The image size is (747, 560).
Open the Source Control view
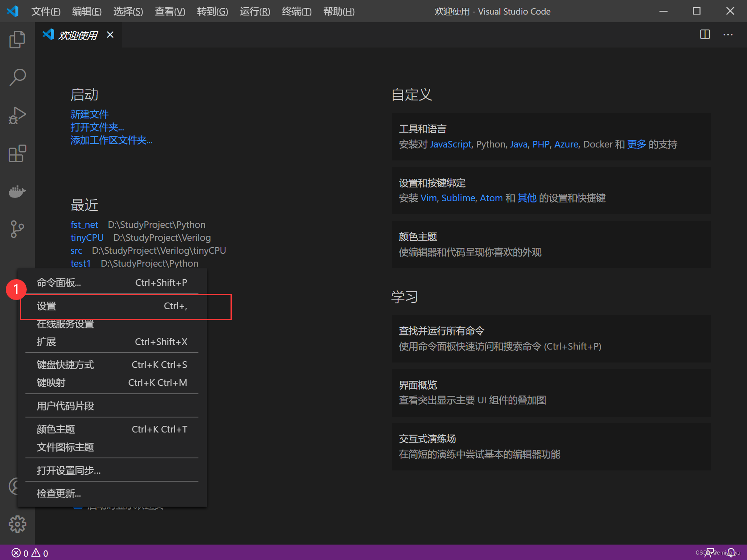pos(17,229)
